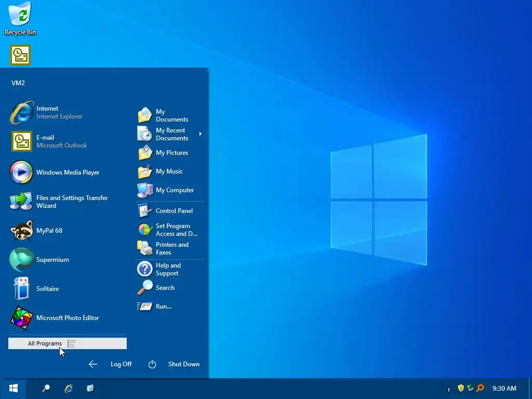
Task: Click Search in the Start menu
Action: pos(170,288)
